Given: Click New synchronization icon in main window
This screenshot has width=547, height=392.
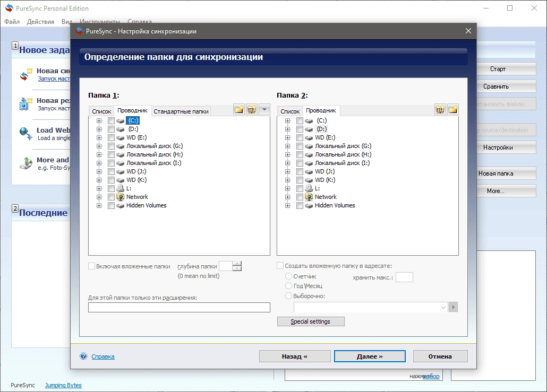Looking at the screenshot, I should coord(25,74).
